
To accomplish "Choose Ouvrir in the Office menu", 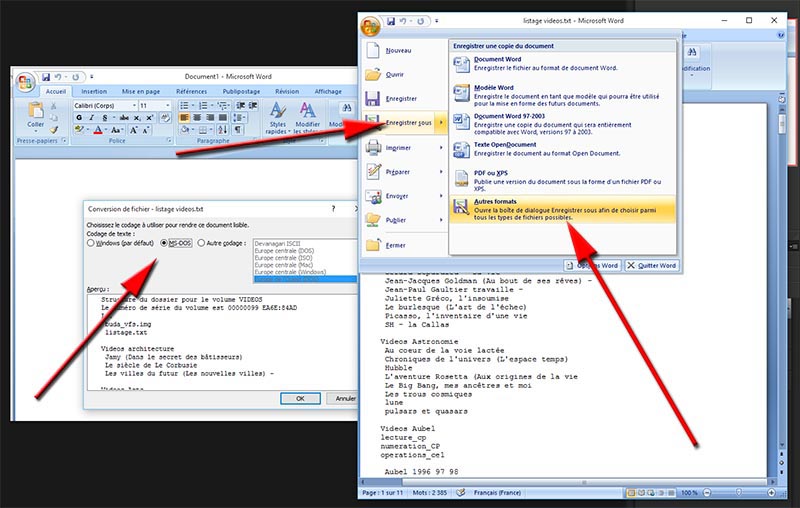I will pyautogui.click(x=404, y=74).
